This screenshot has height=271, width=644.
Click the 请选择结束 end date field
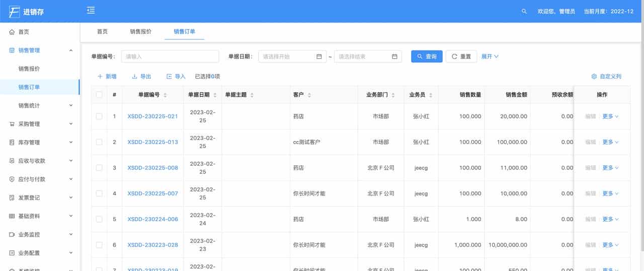pyautogui.click(x=368, y=56)
